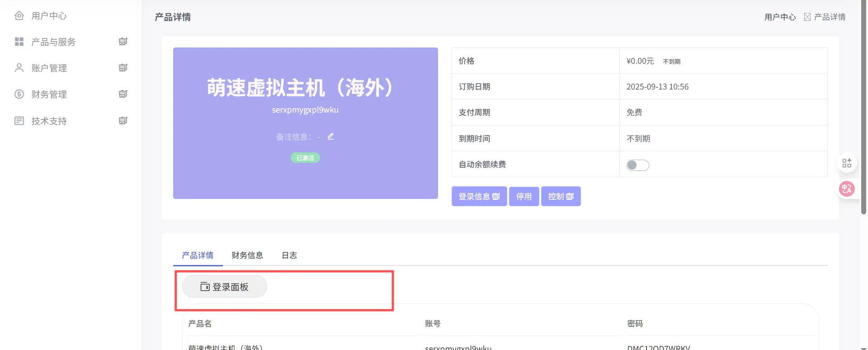Open the 控制 dropdown button
The image size is (868, 350).
(561, 196)
